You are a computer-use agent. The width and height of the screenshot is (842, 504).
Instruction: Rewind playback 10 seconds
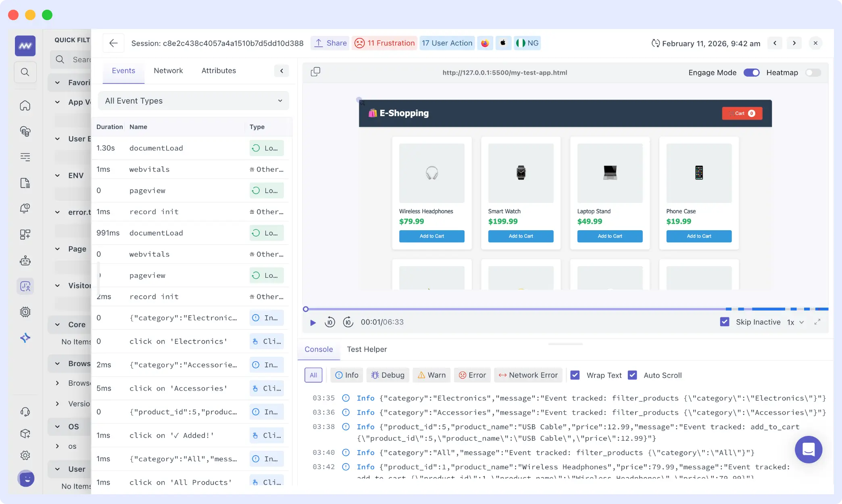[x=330, y=322]
